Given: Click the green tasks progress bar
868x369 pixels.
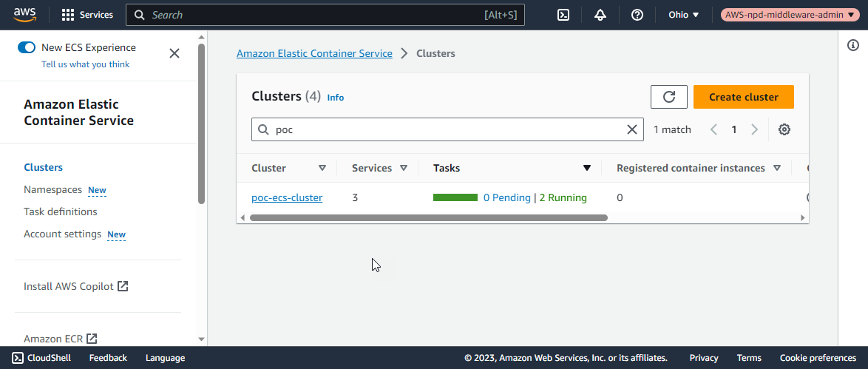Looking at the screenshot, I should click(455, 197).
